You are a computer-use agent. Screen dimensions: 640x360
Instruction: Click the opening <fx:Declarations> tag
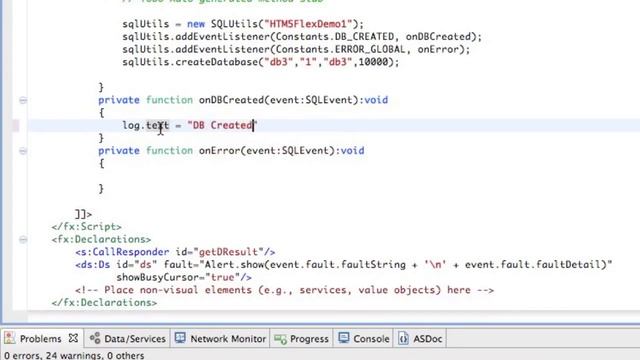(101, 239)
